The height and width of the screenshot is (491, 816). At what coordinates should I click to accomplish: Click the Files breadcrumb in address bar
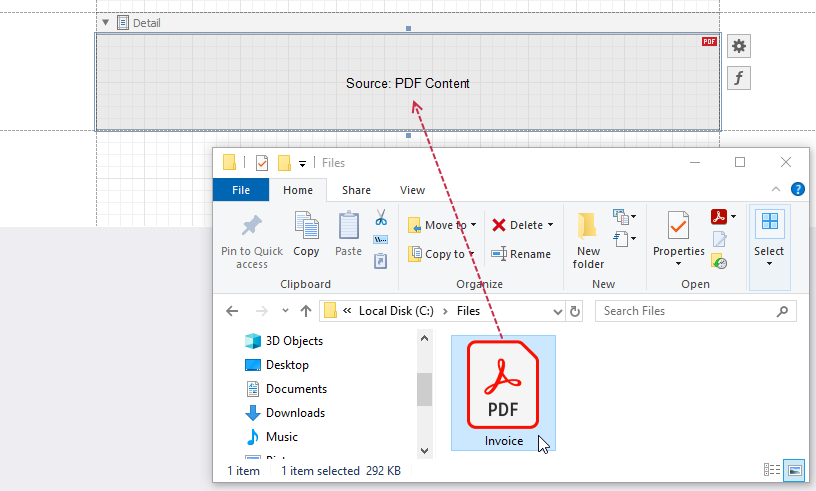click(x=468, y=311)
